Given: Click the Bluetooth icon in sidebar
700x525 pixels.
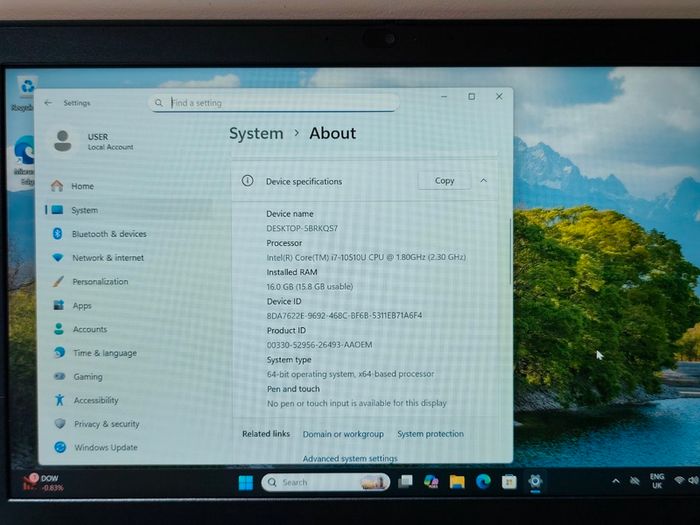Looking at the screenshot, I should point(58,233).
